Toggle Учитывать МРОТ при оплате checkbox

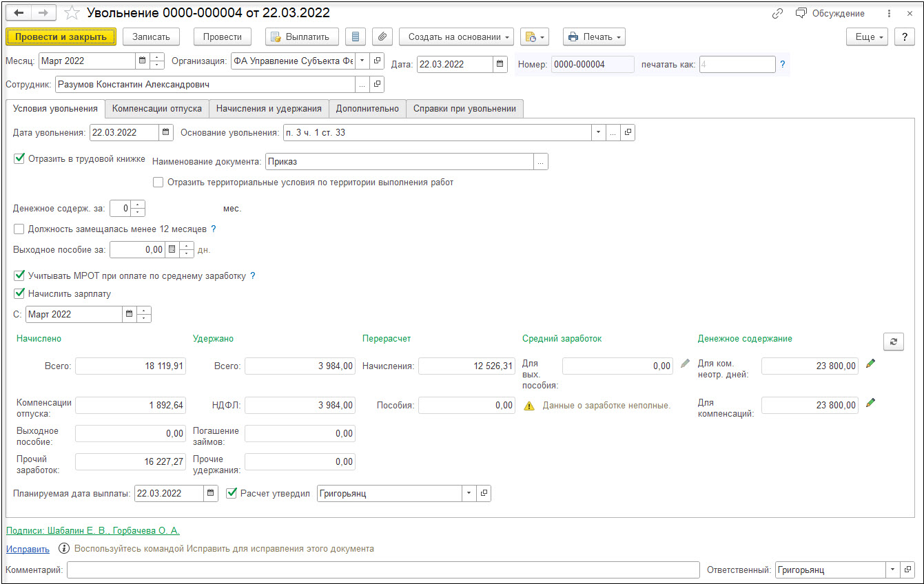pyautogui.click(x=19, y=275)
